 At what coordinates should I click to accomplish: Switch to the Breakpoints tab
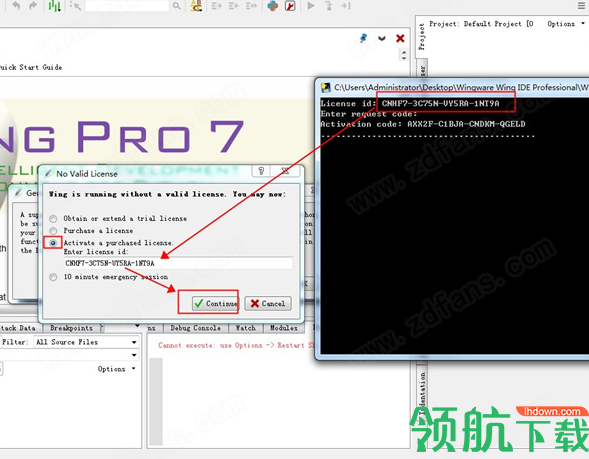[x=71, y=328]
